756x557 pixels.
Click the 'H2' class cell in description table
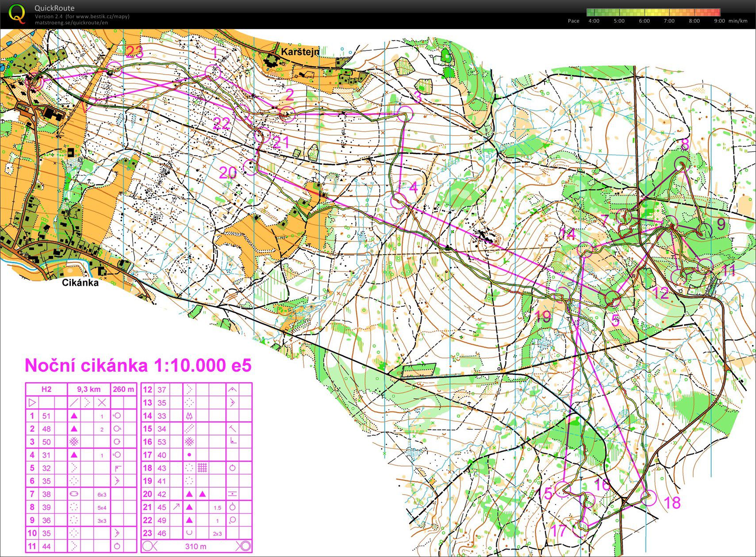click(46, 389)
